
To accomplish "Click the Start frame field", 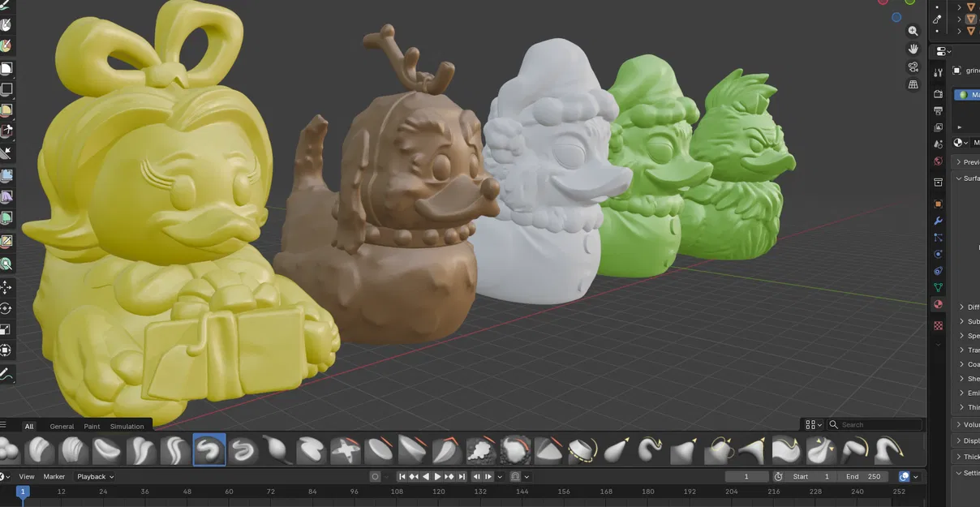I will (811, 476).
